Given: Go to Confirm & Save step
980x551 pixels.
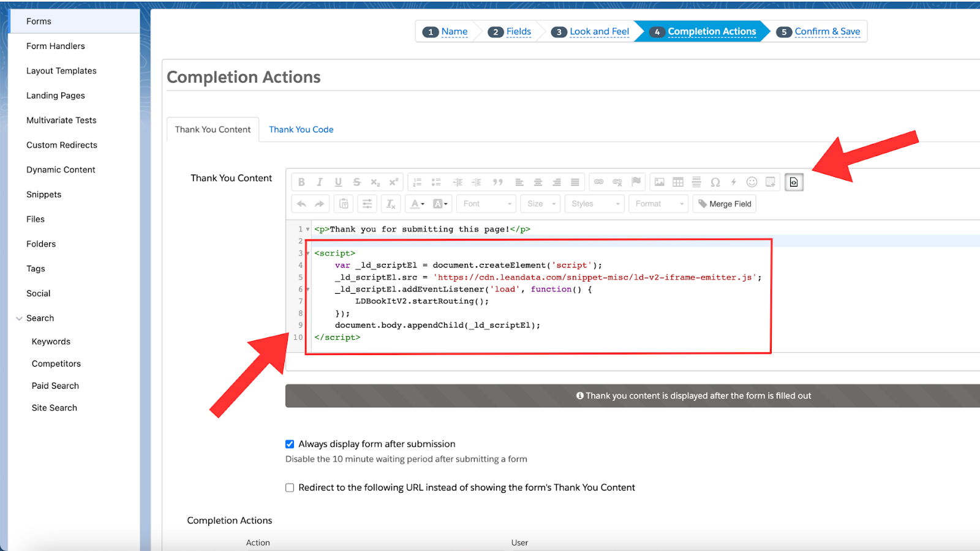Looking at the screenshot, I should point(826,32).
